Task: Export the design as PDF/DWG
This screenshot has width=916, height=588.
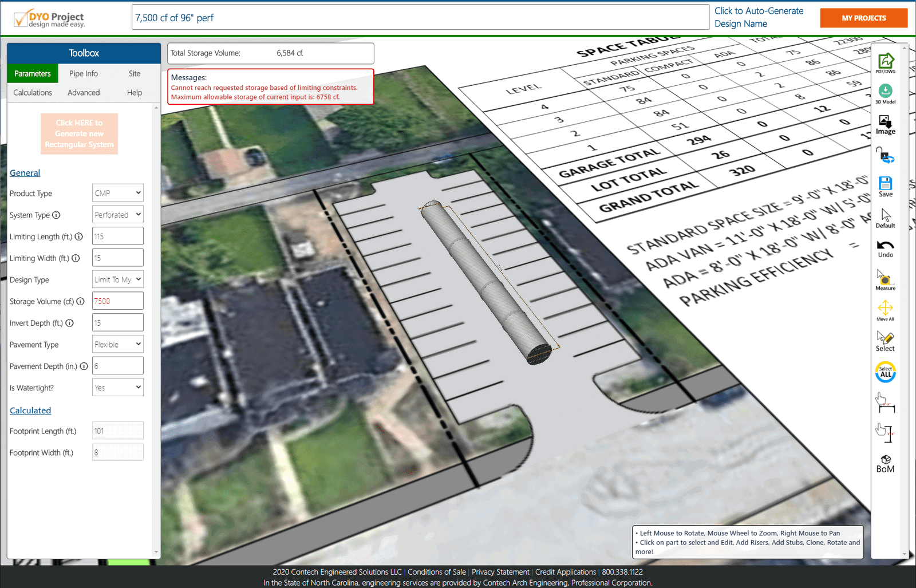Action: pos(885,62)
